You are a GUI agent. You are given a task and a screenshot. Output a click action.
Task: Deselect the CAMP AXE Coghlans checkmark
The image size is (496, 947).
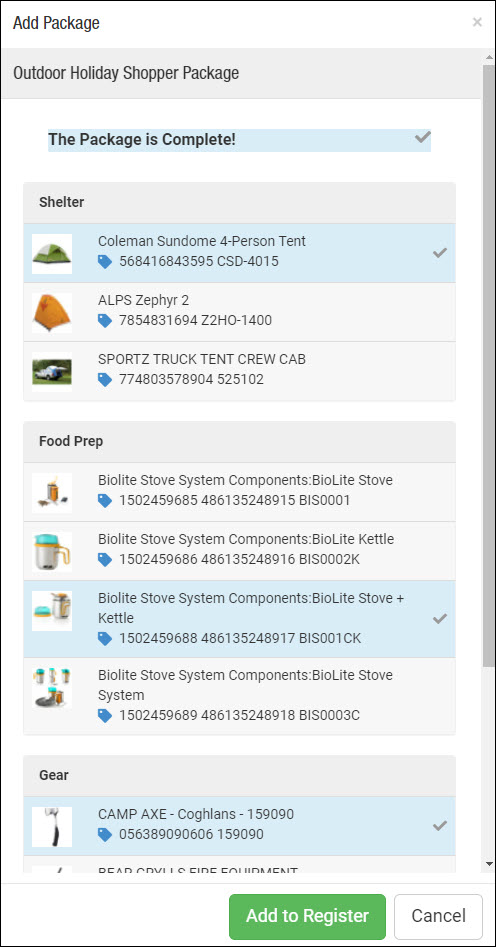(x=440, y=826)
